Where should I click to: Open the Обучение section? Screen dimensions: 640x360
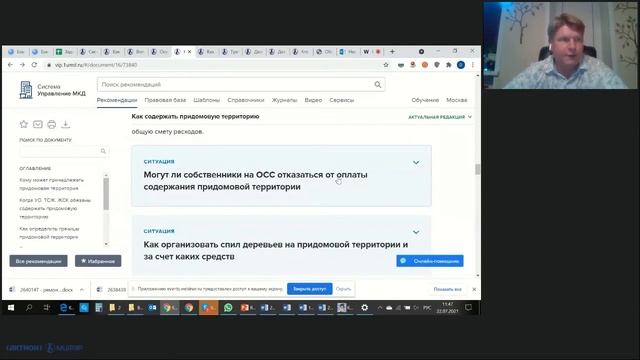(x=425, y=100)
